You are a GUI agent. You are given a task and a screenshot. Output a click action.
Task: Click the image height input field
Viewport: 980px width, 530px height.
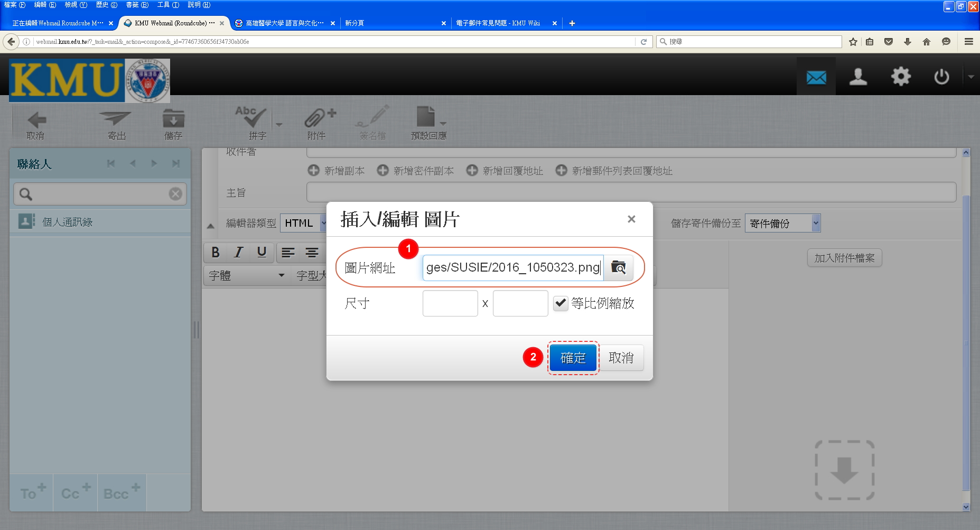(520, 303)
